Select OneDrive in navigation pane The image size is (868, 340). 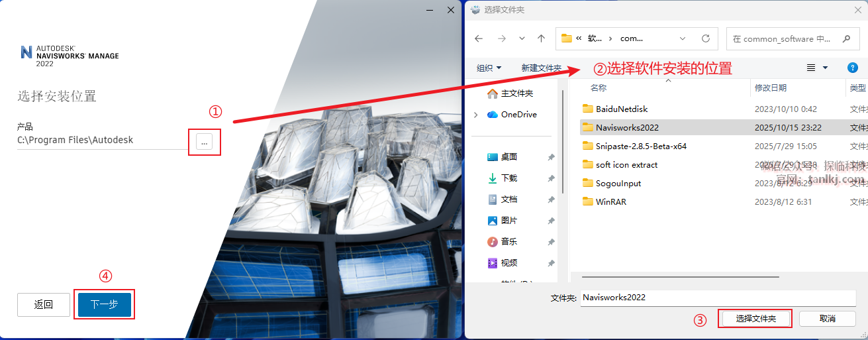click(x=512, y=114)
